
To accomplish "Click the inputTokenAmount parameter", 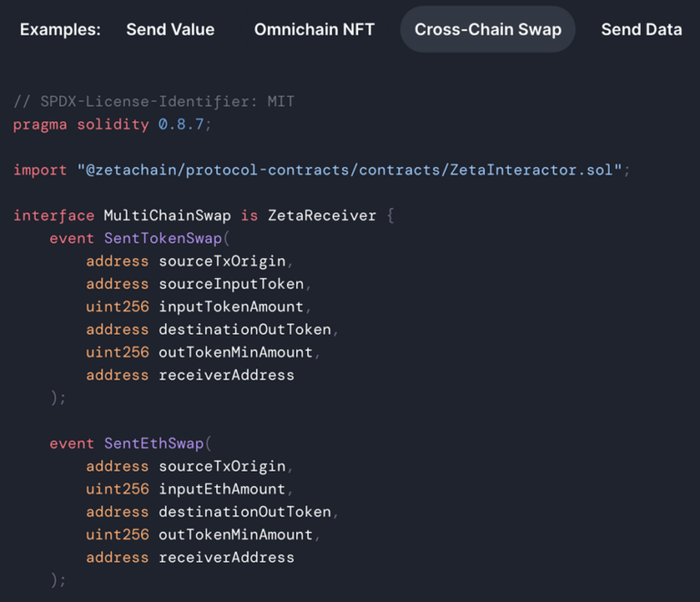I will tap(232, 306).
